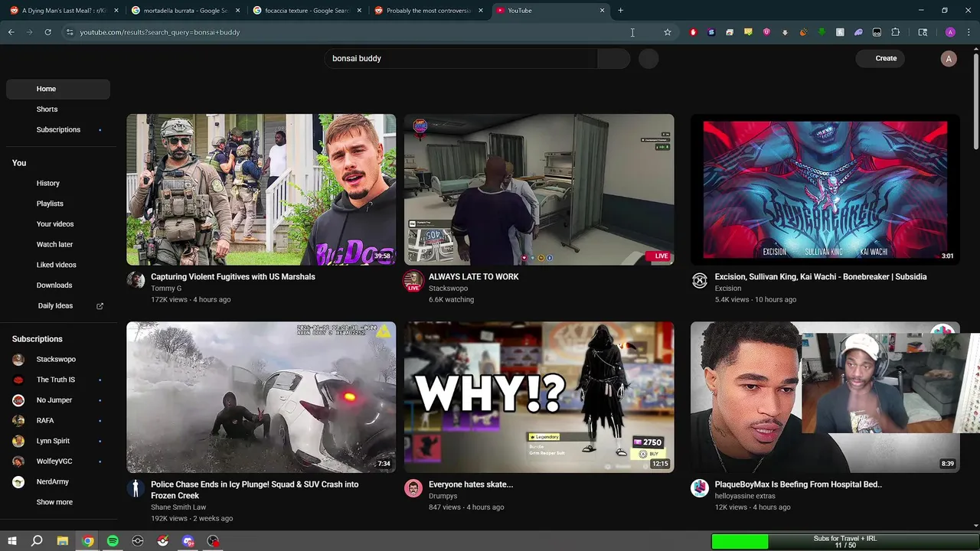Open the live 'ALWAYS LATE TO WORK' thumbnail
980x551 pixels.
tap(539, 190)
